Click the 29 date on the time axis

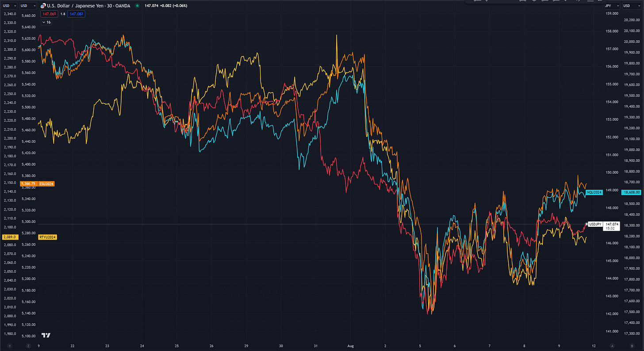(x=246, y=346)
